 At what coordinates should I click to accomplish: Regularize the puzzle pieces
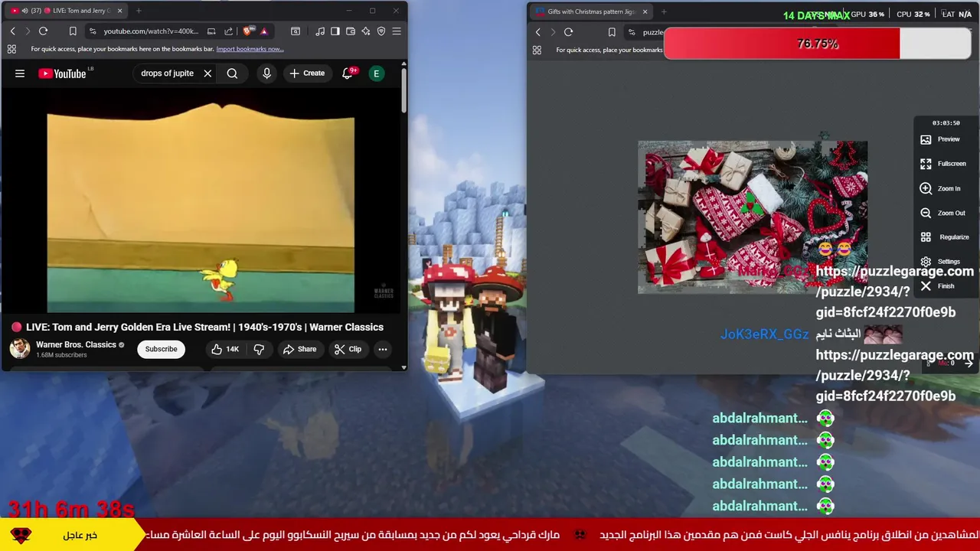click(x=944, y=237)
